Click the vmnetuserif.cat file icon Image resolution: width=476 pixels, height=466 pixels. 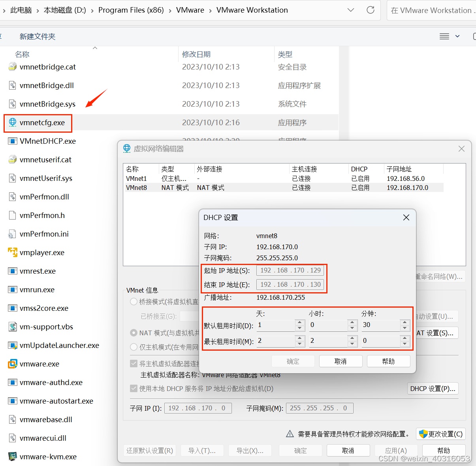pyautogui.click(x=13, y=160)
